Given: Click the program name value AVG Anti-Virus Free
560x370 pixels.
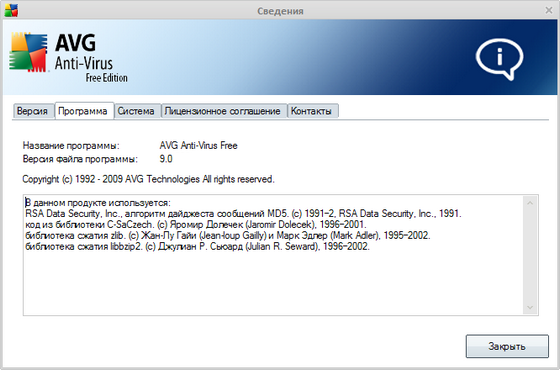Looking at the screenshot, I should point(198,146).
